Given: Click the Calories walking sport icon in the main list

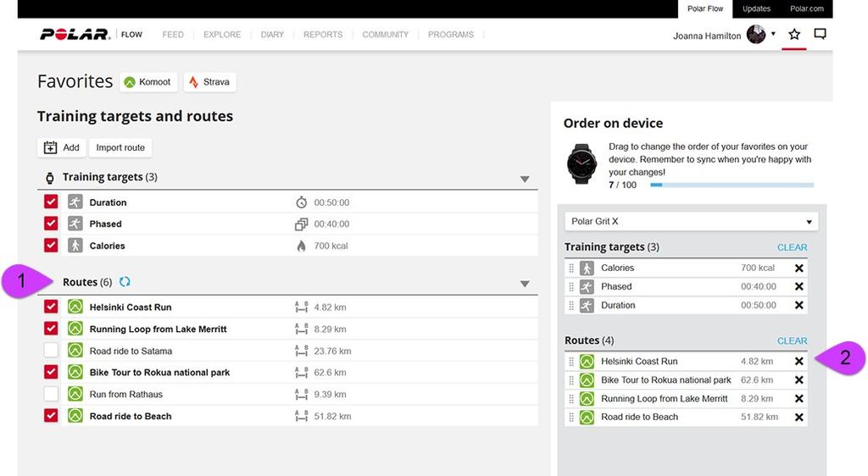Looking at the screenshot, I should pyautogui.click(x=75, y=245).
